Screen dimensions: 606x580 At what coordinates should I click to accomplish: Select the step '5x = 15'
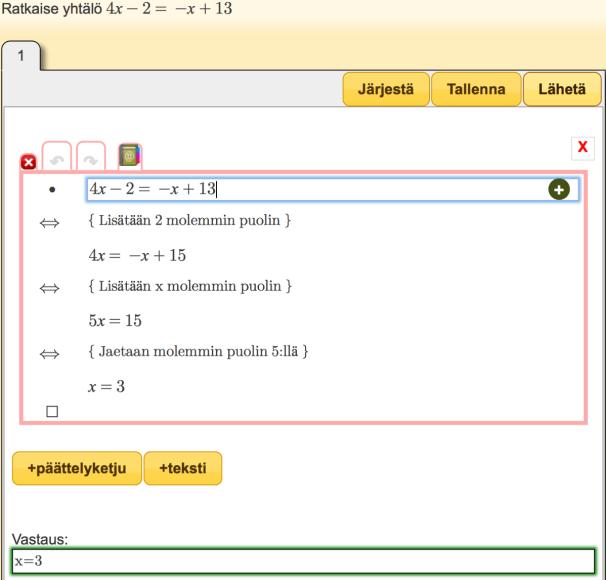click(x=115, y=321)
